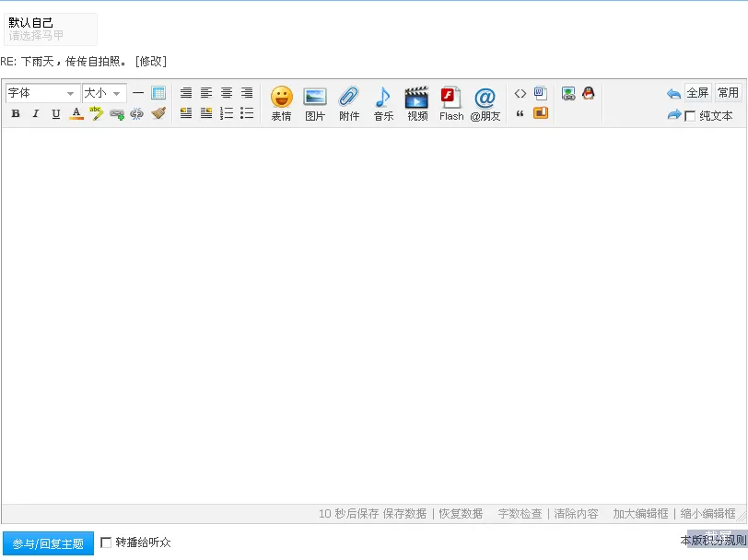Screen dimensions: 748x560
Task: Switch to 常用 editor mode
Action: click(730, 92)
